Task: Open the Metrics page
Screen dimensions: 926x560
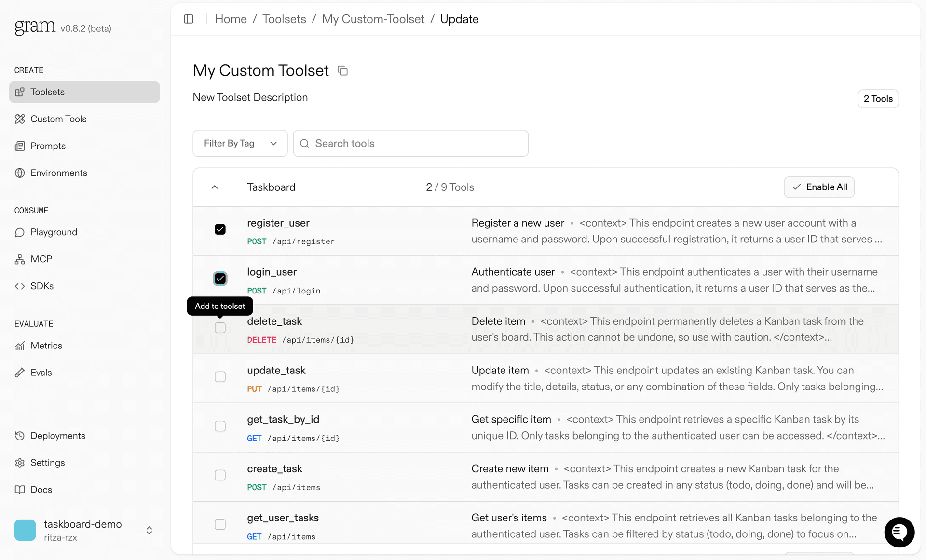Action: pos(46,346)
